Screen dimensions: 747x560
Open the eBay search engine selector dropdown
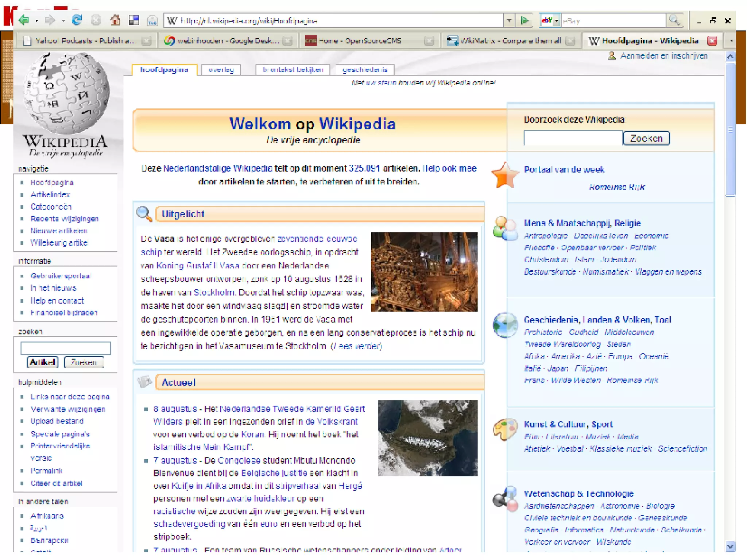click(x=557, y=21)
